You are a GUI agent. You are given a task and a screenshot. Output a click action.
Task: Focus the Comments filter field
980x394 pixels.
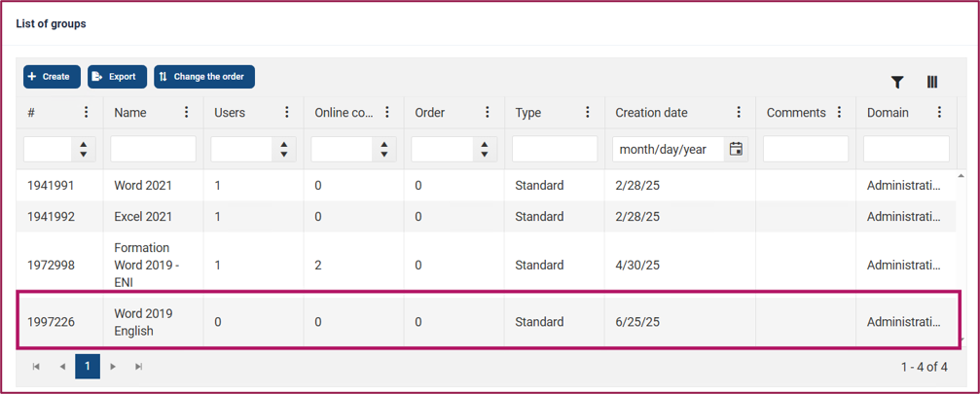pos(806,149)
